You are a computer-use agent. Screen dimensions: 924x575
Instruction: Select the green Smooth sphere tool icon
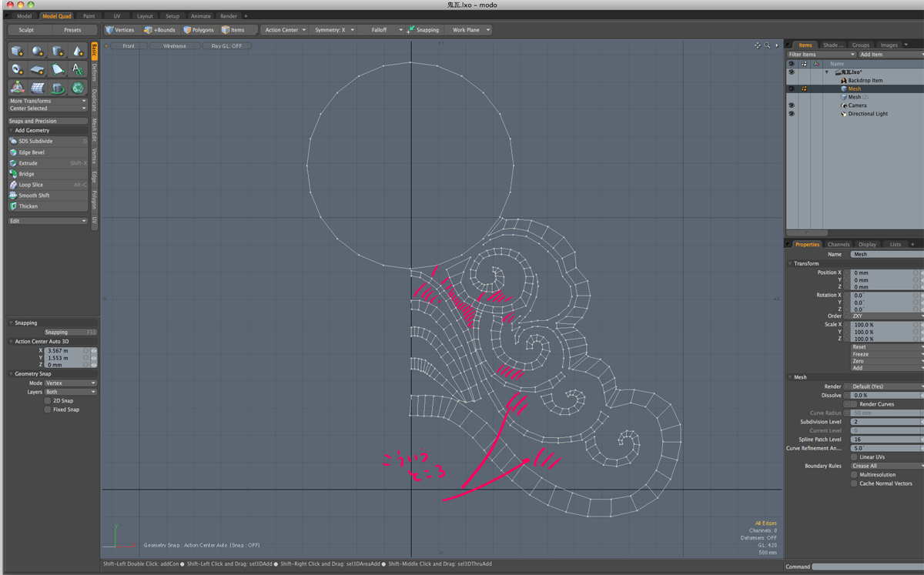(x=78, y=88)
